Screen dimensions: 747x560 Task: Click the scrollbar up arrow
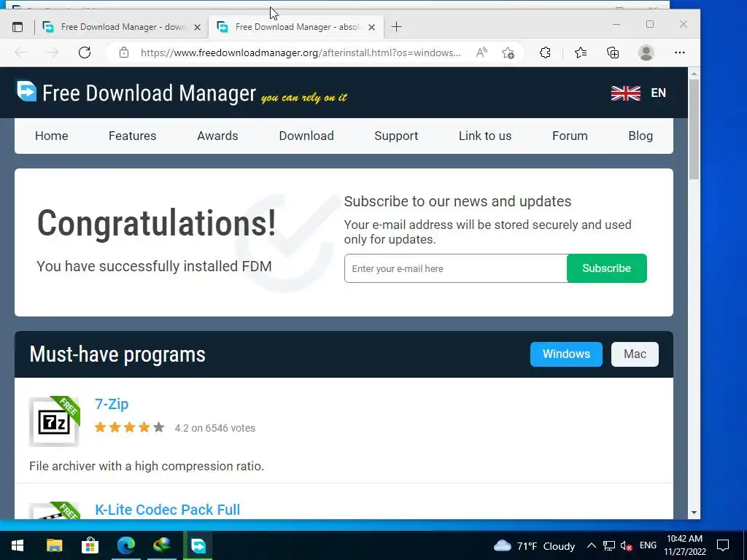pos(694,74)
